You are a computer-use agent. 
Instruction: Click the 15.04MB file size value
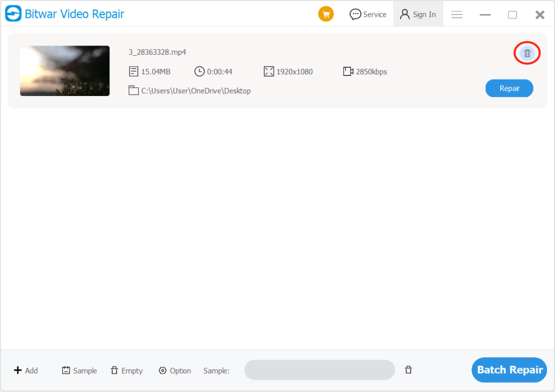pyautogui.click(x=156, y=72)
